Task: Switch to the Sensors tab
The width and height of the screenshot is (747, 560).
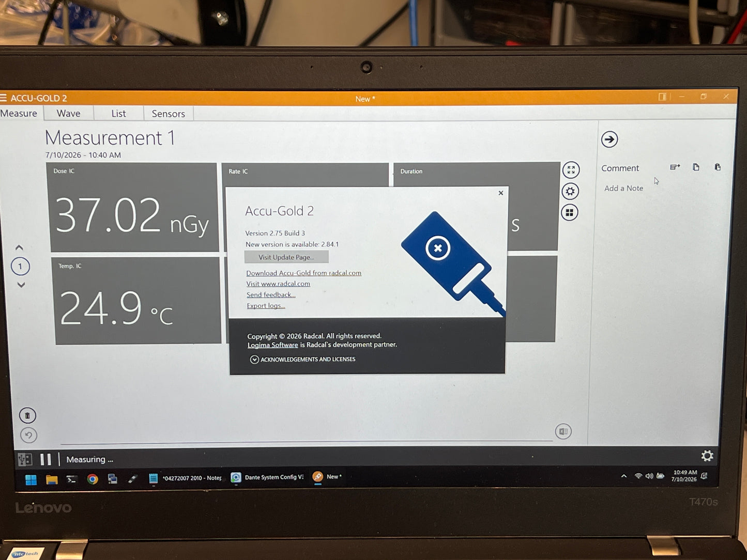Action: 168,114
